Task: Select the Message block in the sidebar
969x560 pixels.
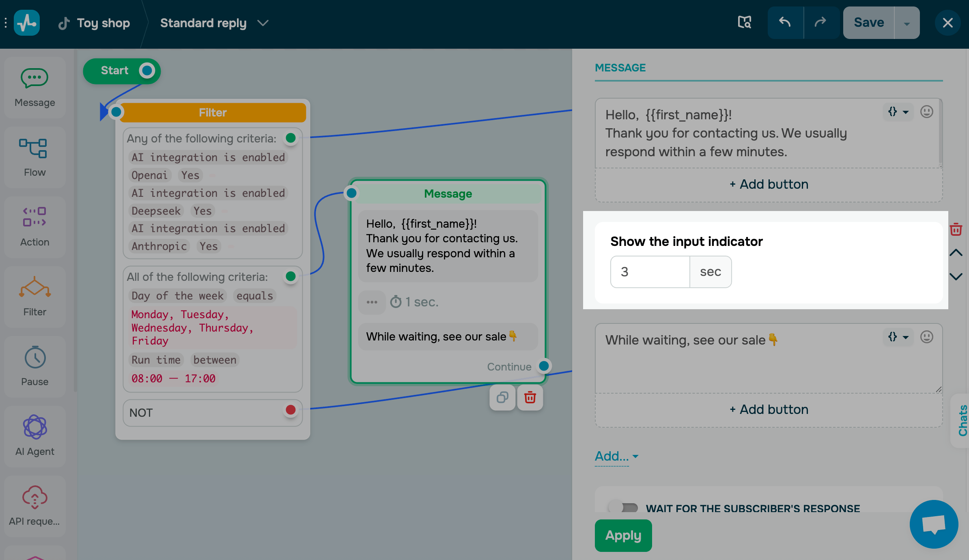Action: click(34, 87)
